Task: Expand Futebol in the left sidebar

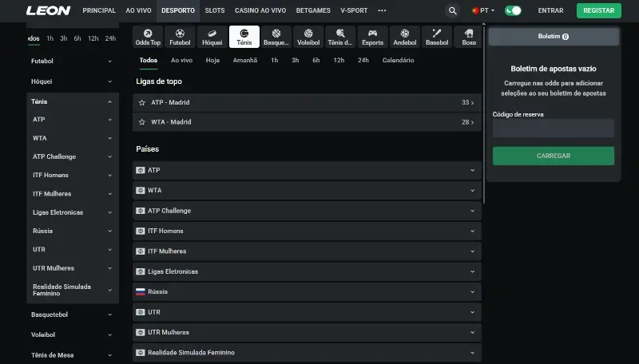Action: (73, 61)
